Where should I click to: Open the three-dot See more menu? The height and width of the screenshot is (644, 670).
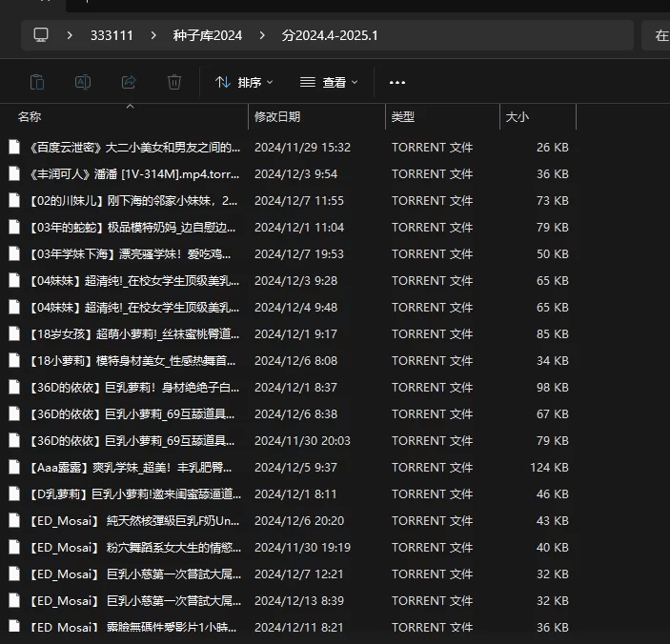point(397,83)
